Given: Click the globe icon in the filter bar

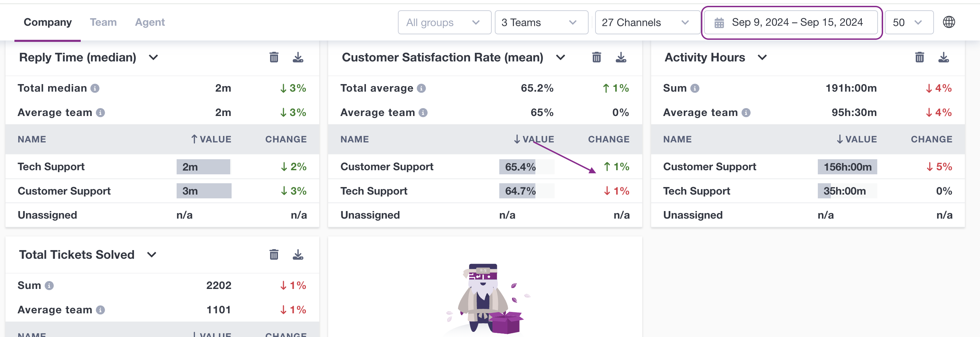Looking at the screenshot, I should pyautogui.click(x=949, y=22).
